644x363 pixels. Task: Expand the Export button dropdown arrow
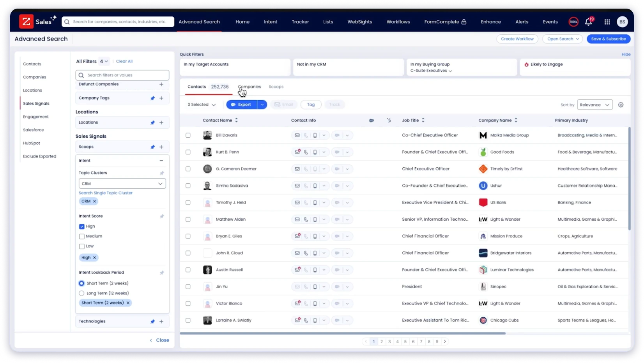[262, 104]
